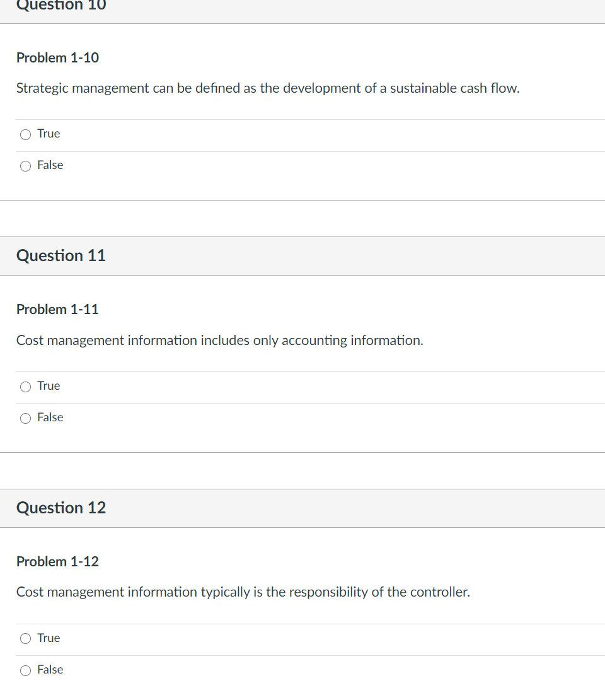The image size is (605, 700).
Task: Select False for Question 11
Action: pos(25,417)
